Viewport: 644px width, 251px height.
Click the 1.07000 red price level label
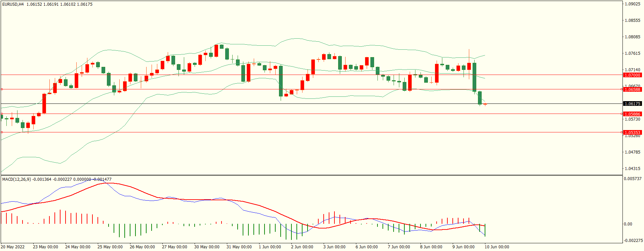(x=632, y=75)
